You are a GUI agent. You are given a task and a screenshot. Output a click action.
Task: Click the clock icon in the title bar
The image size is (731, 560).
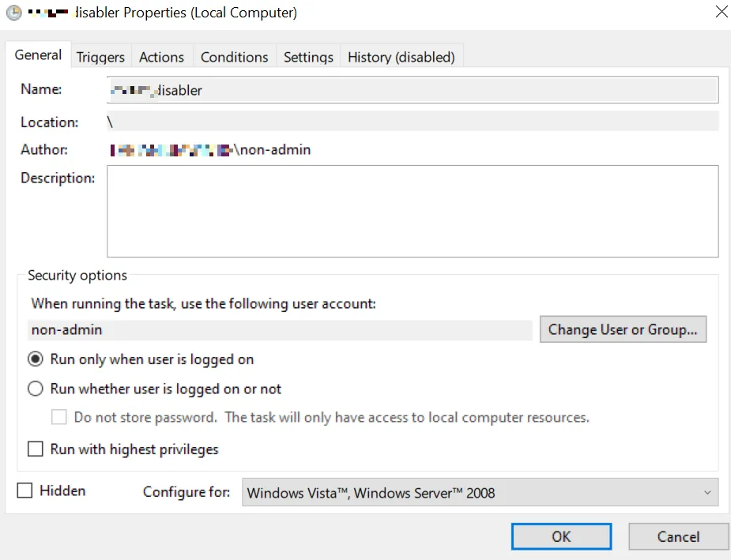tap(13, 13)
